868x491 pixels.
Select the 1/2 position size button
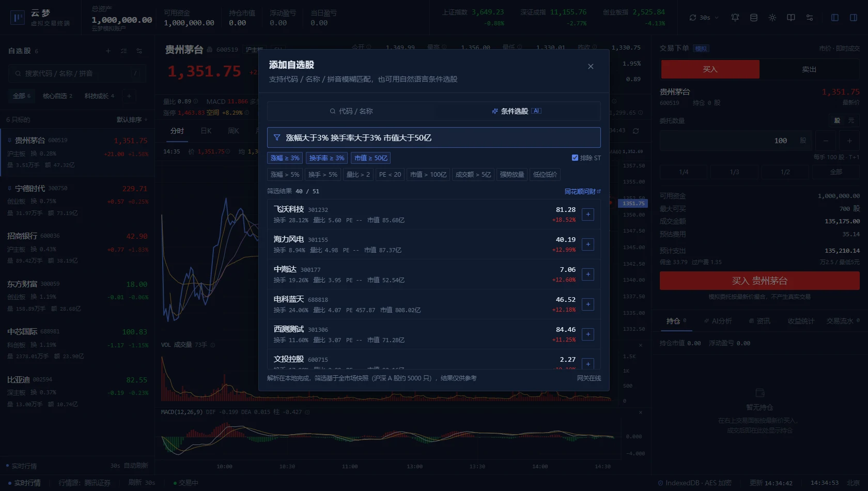(785, 172)
